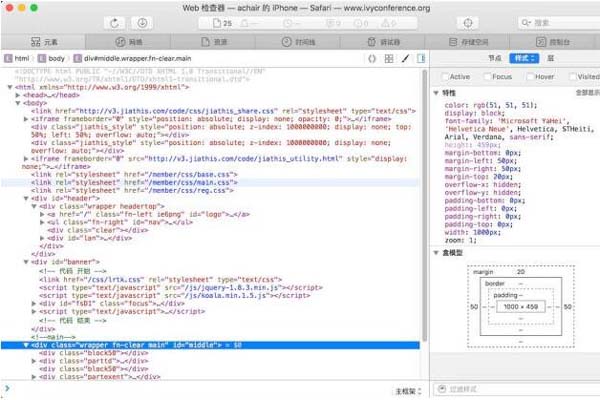
Task: Select the body breadcrumb in the path bar
Action: [52, 58]
